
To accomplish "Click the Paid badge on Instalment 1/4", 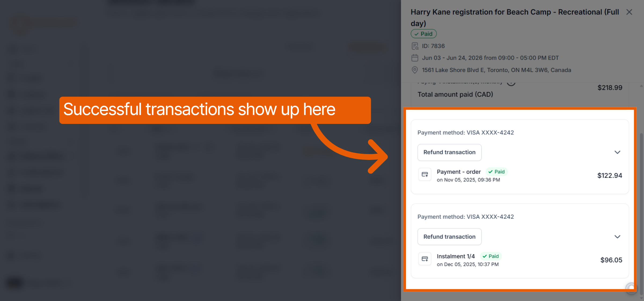I will [x=491, y=256].
